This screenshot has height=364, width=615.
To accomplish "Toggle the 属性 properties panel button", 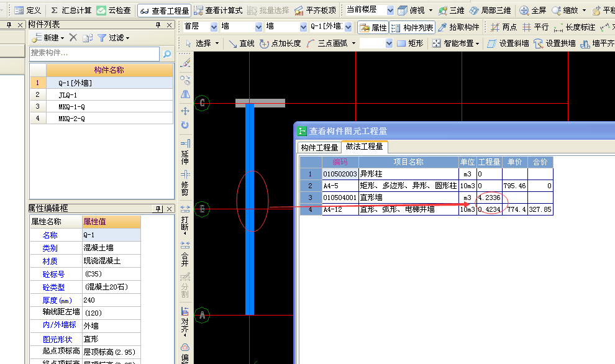I will 373,27.
